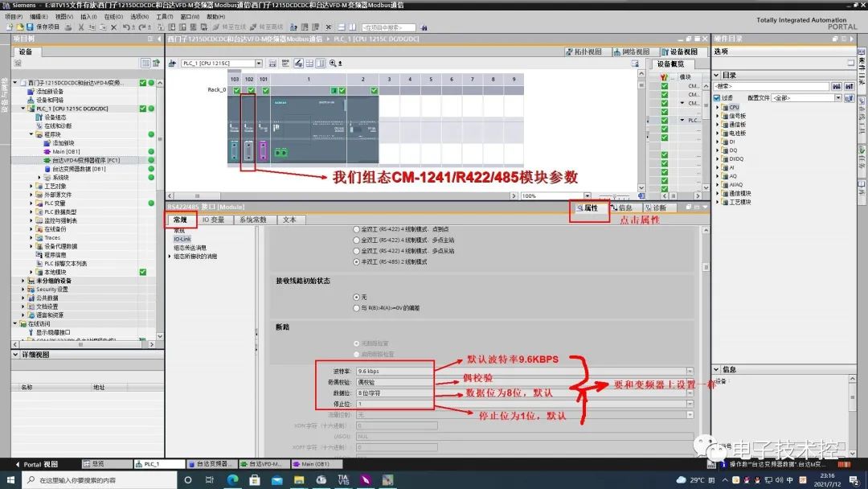Open the stop bits dropdown
Viewport: 868px width, 489px height.
point(690,404)
